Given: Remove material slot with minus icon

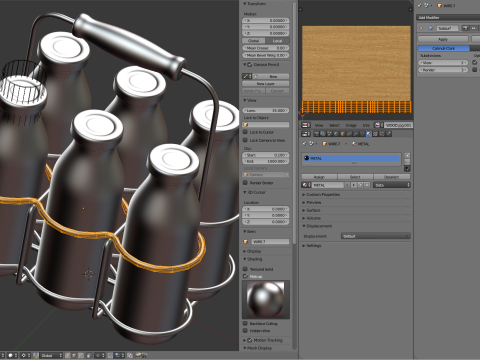Looking at the screenshot, I should tap(407, 162).
